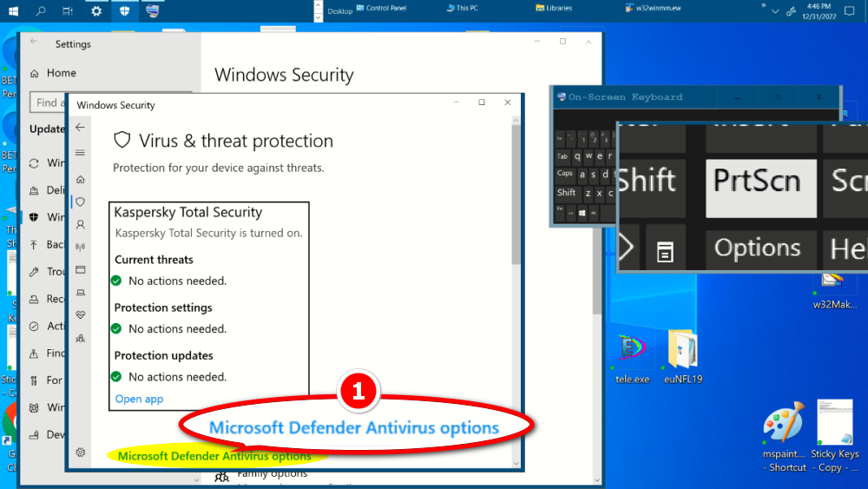Open w32winmm.ew from Desktop toolbar
Screen dimensions: 868x489
[653, 8]
